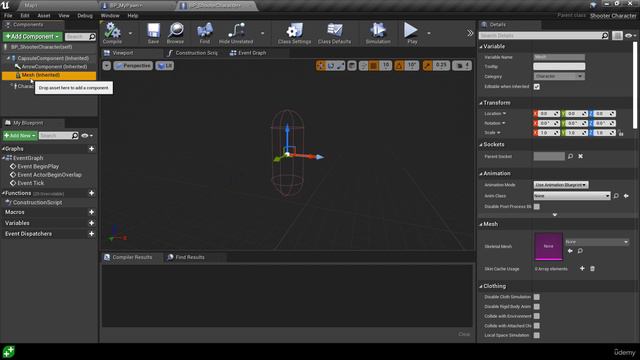Toggle rotation snapping icon in viewport
The width and height of the screenshot is (640, 360).
(x=399, y=65)
